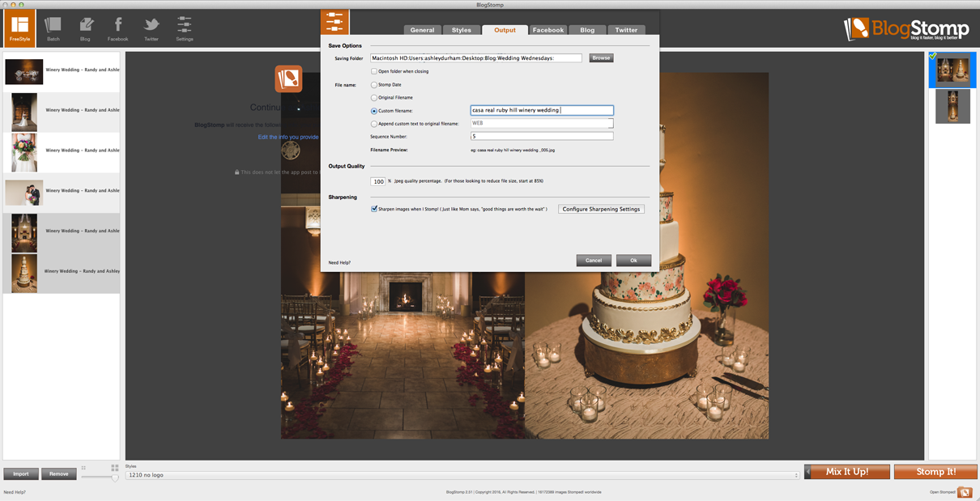Select the Twitter sharing icon
The image size is (980, 501).
(x=151, y=27)
